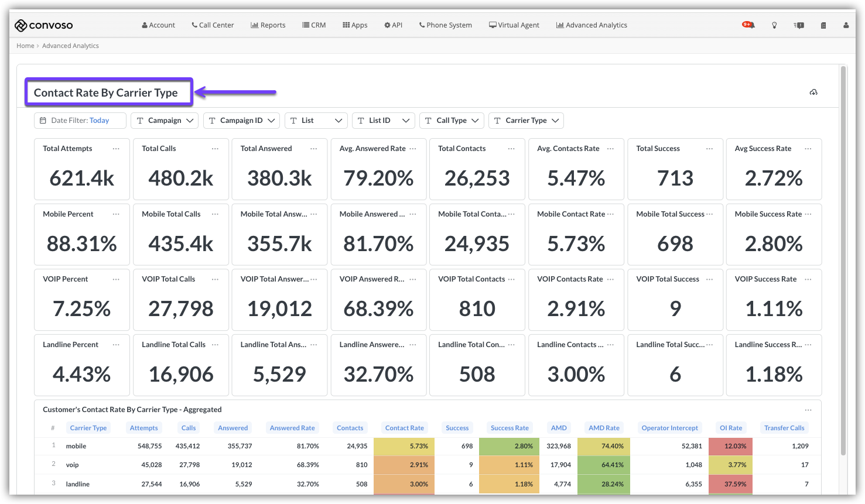Viewport: 865px width, 504px height.
Task: Open three-dot menu on VOIP Percent card
Action: tap(116, 279)
